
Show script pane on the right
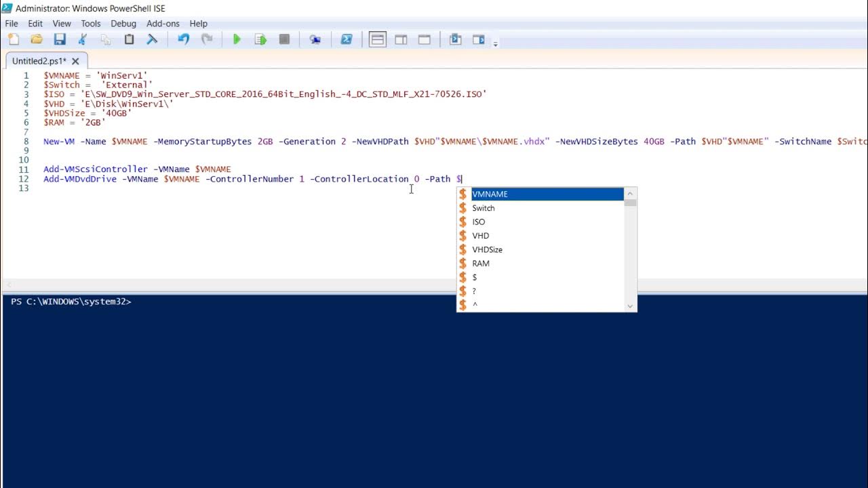point(401,39)
